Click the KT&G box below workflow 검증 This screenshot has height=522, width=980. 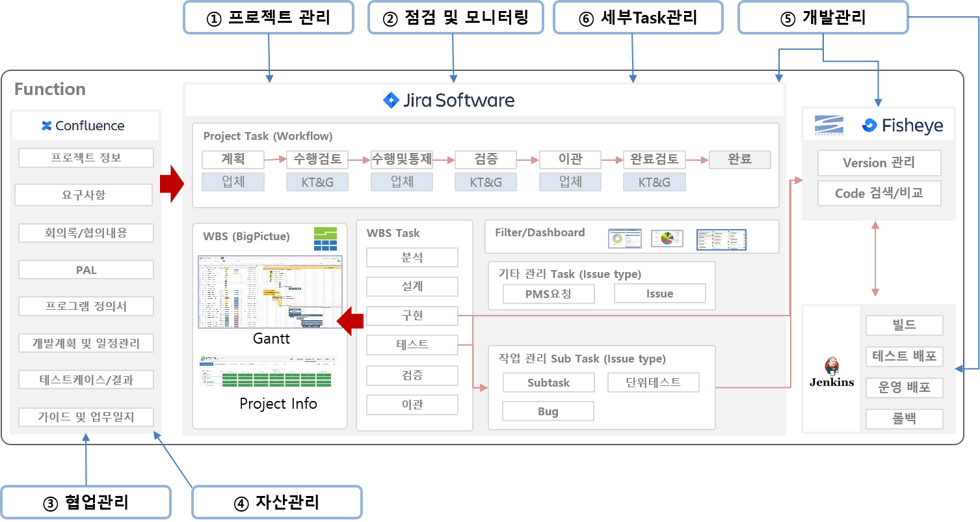pyautogui.click(x=486, y=182)
